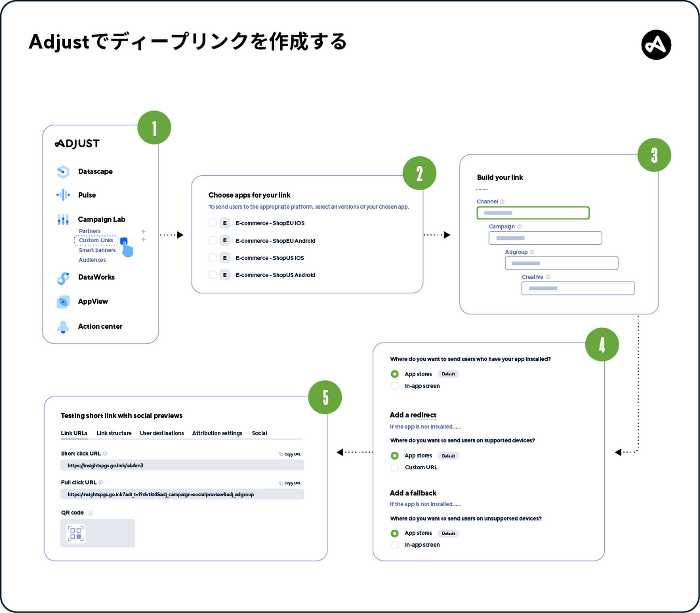Click the Adjust logo in sidebar
This screenshot has height=613, width=700.
(77, 143)
